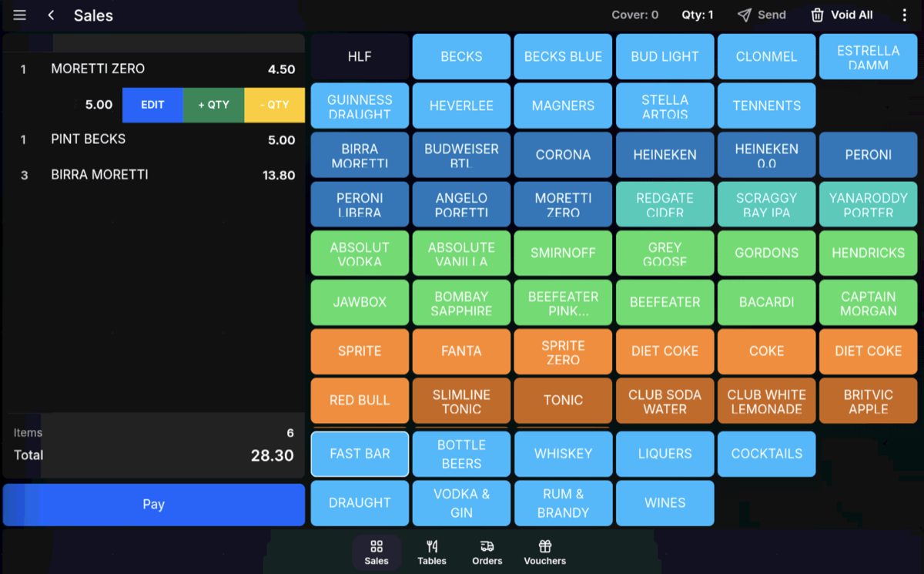Tap the BIRRA MORETTI bottle tile
Image resolution: width=924 pixels, height=574 pixels.
(360, 155)
